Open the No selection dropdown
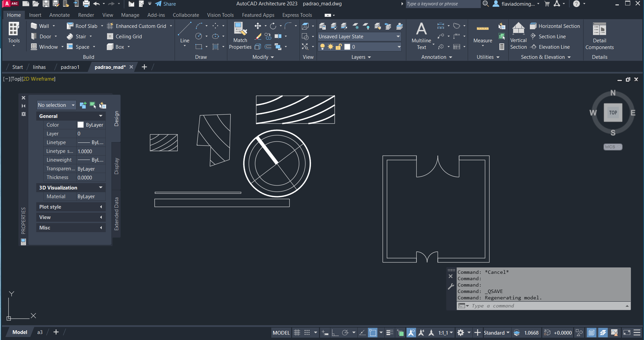The image size is (644, 340). (56, 105)
